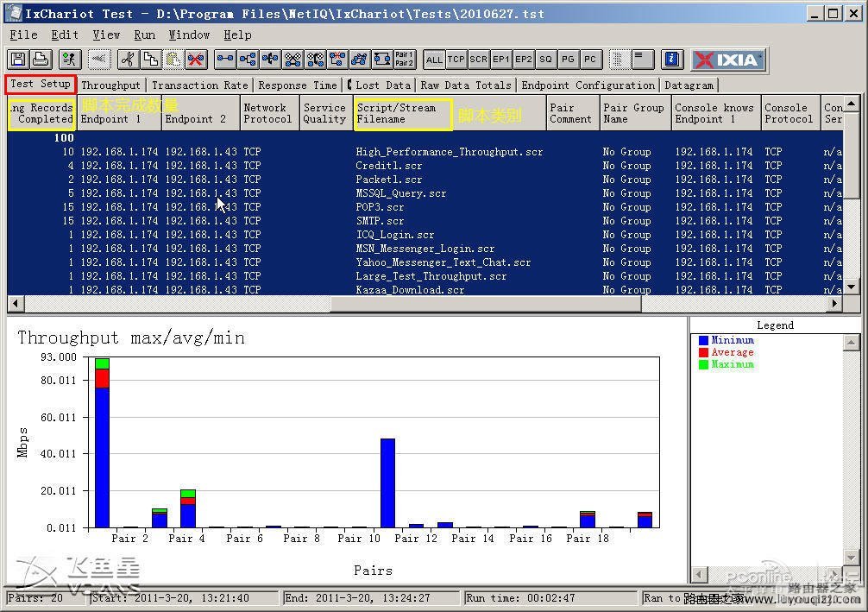Toggle the PC filter button
The width and height of the screenshot is (868, 612).
591,60
